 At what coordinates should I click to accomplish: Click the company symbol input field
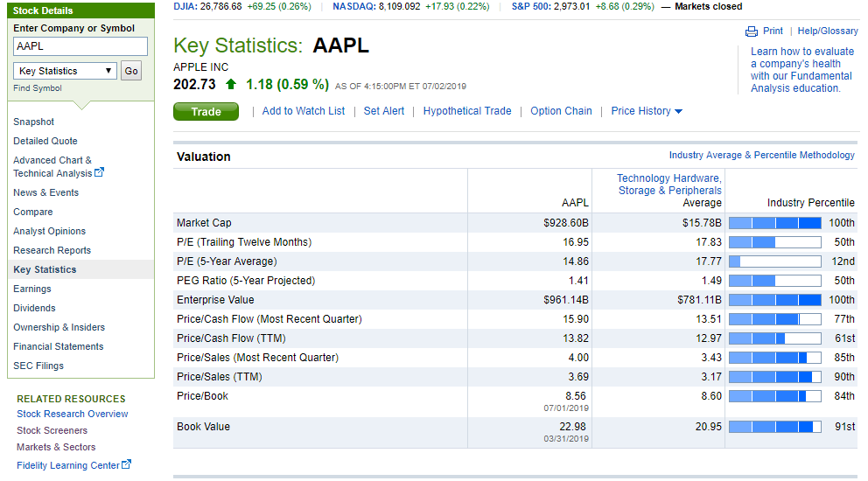tap(80, 46)
